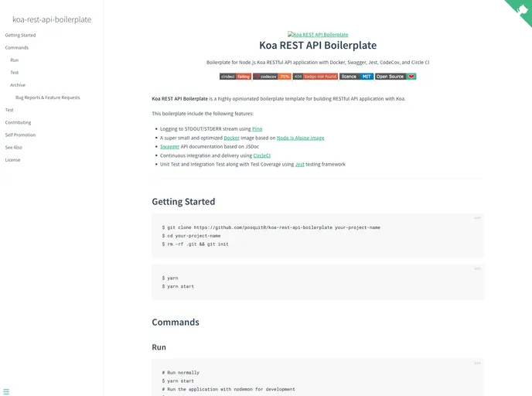Toggle the sidebar hamburger button
532x396 pixels.
(6, 391)
